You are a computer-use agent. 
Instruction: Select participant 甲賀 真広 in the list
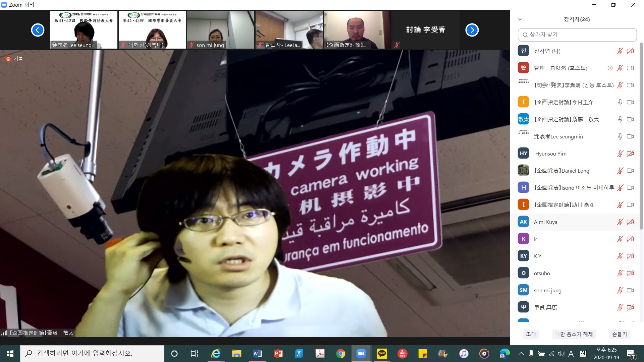click(x=545, y=307)
